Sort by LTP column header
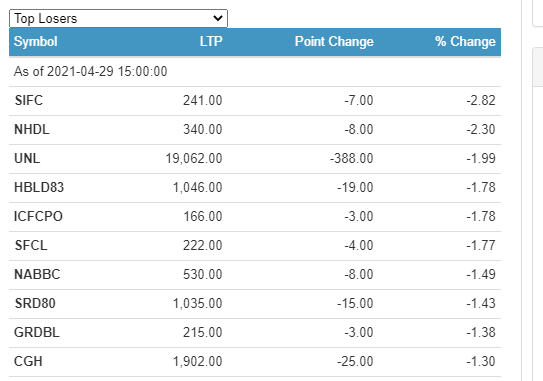Image resolution: width=543 pixels, height=381 pixels. (x=211, y=42)
